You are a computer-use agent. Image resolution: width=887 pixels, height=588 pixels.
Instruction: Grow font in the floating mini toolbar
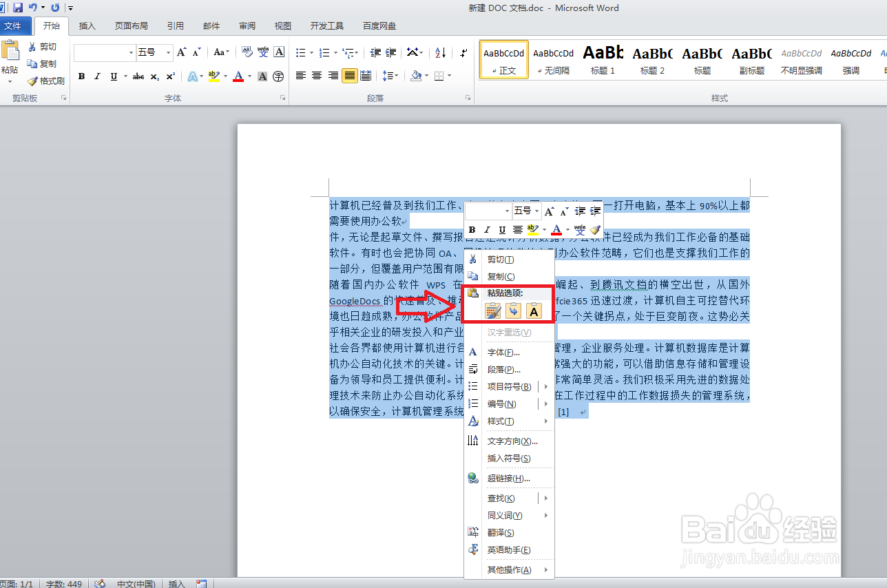[x=550, y=211]
